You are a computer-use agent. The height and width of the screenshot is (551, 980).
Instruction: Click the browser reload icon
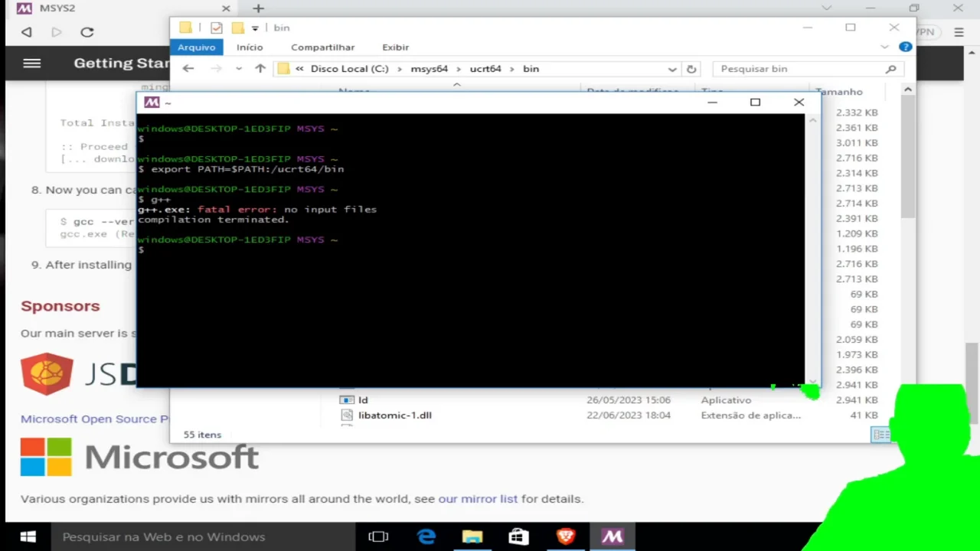87,32
